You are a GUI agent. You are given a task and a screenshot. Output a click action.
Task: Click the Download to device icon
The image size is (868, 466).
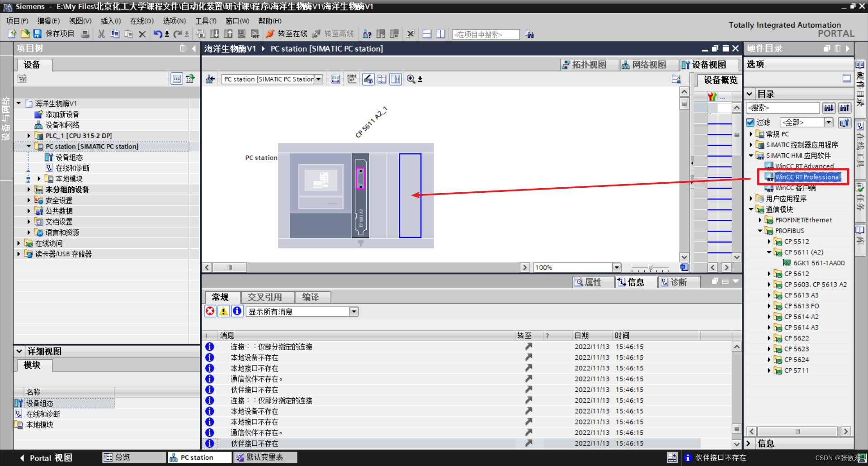click(x=215, y=34)
